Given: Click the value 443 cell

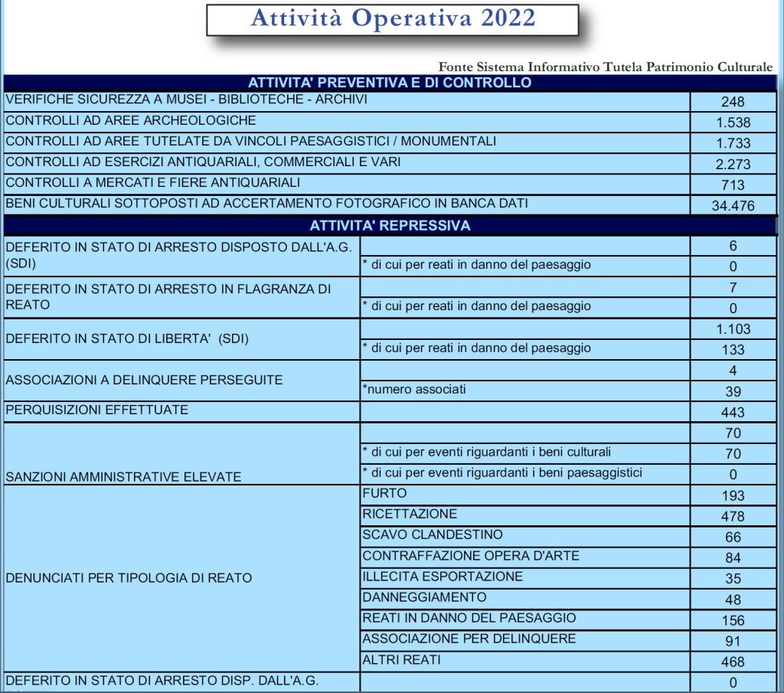Looking at the screenshot, I should 733,412.
